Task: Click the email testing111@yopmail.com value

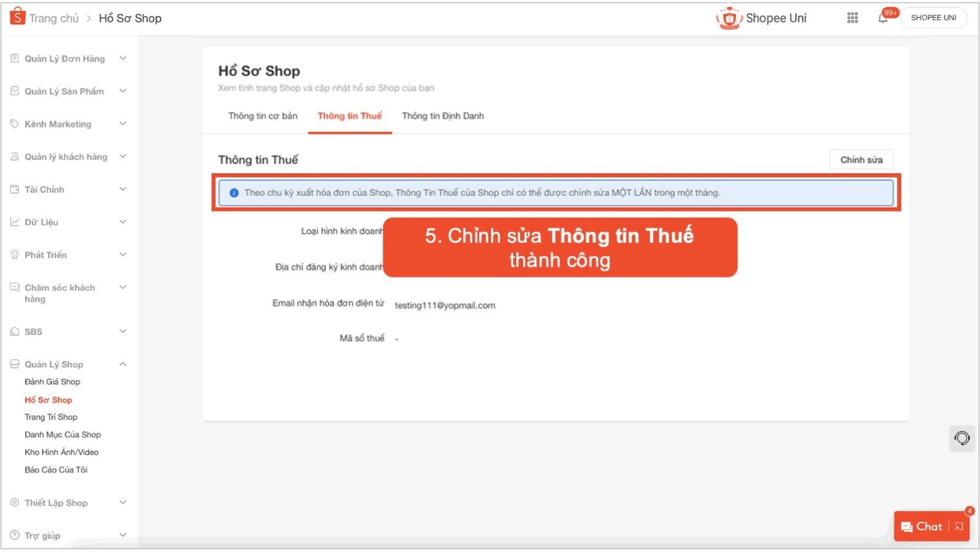Action: (x=445, y=305)
